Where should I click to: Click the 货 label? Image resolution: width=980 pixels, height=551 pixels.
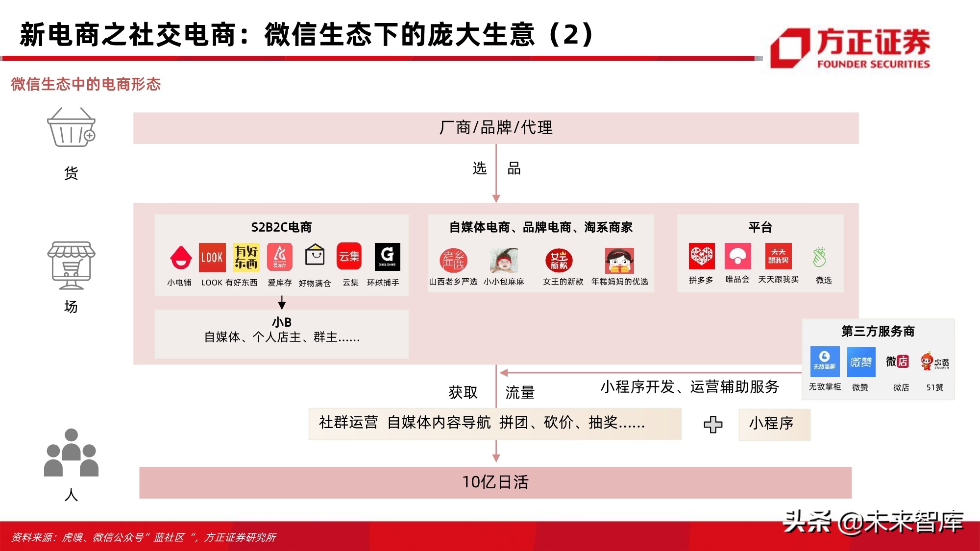click(72, 173)
